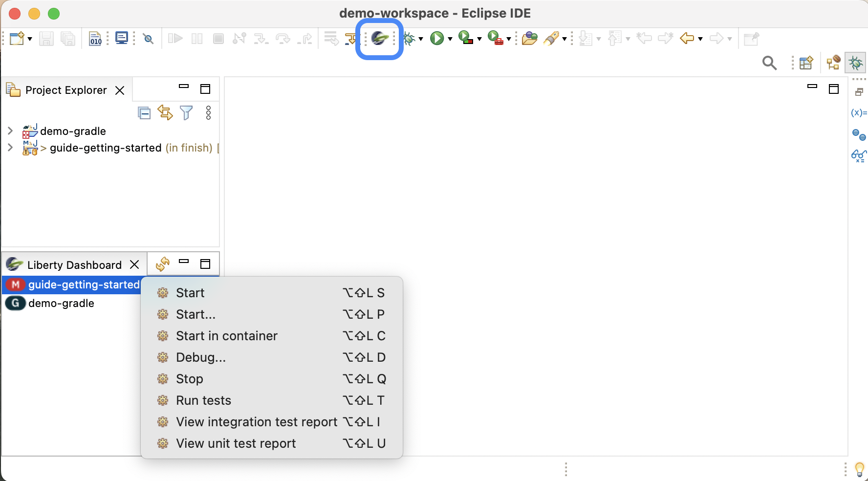
Task: Choose Start... from the context menu
Action: coord(271,314)
